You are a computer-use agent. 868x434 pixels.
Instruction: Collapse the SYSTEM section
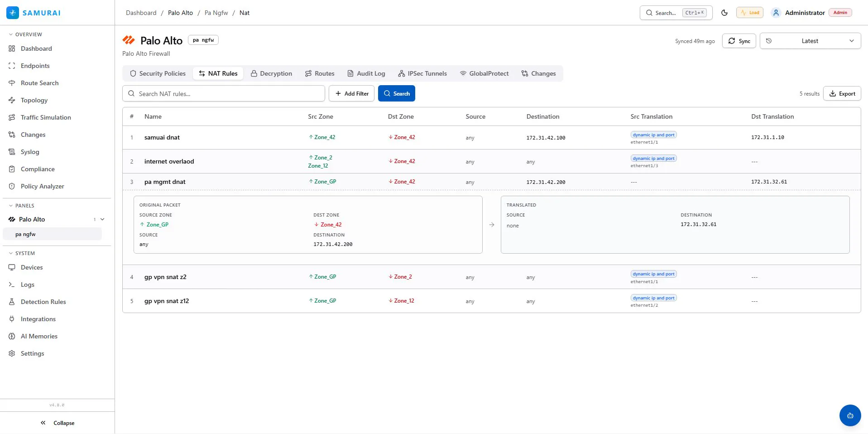coord(22,253)
